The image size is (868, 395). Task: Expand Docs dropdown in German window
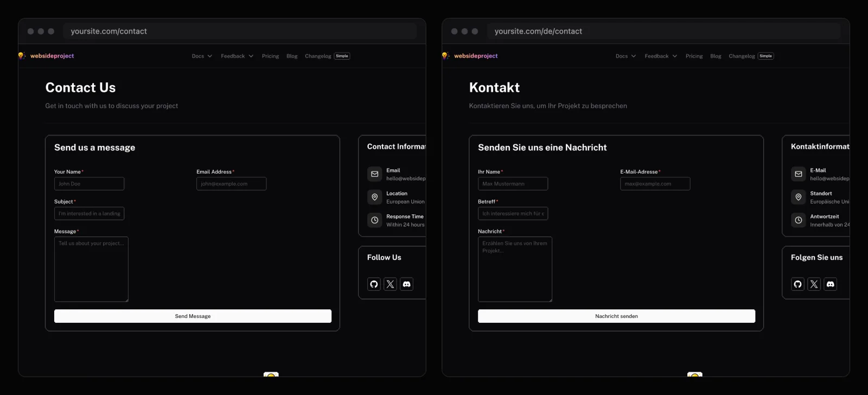click(626, 56)
